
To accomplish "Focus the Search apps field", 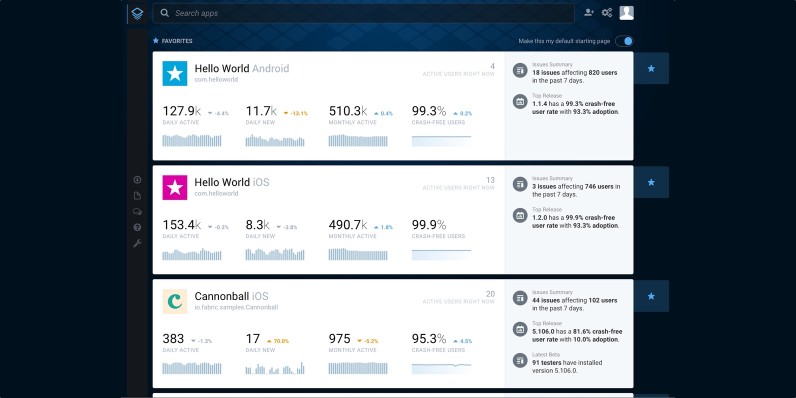I will pos(363,13).
